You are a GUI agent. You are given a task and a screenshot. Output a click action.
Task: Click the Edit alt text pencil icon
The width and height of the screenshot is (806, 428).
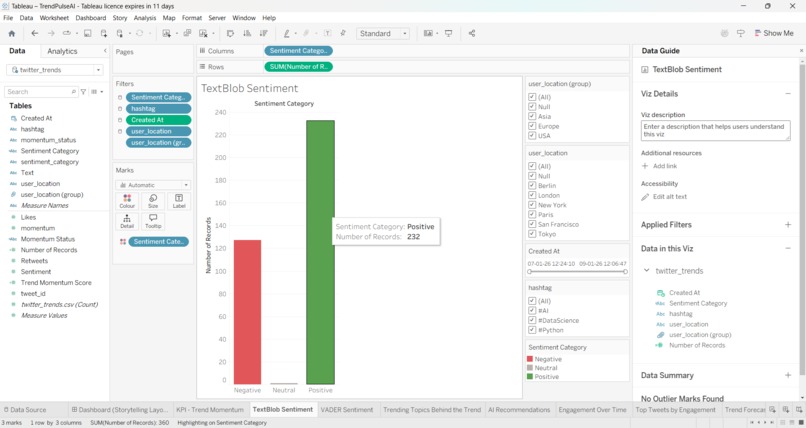coord(645,197)
